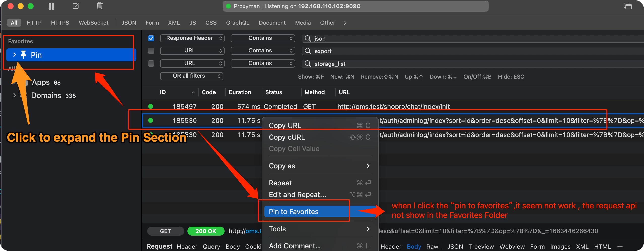The height and width of the screenshot is (251, 644).
Task: Open the Response Header field dropdown
Action: point(192,38)
